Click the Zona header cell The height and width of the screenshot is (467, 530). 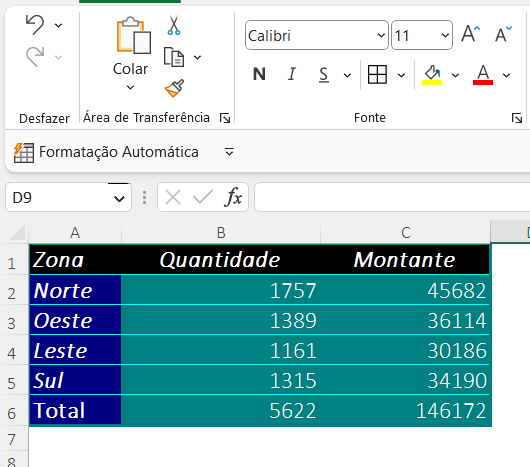click(75, 260)
